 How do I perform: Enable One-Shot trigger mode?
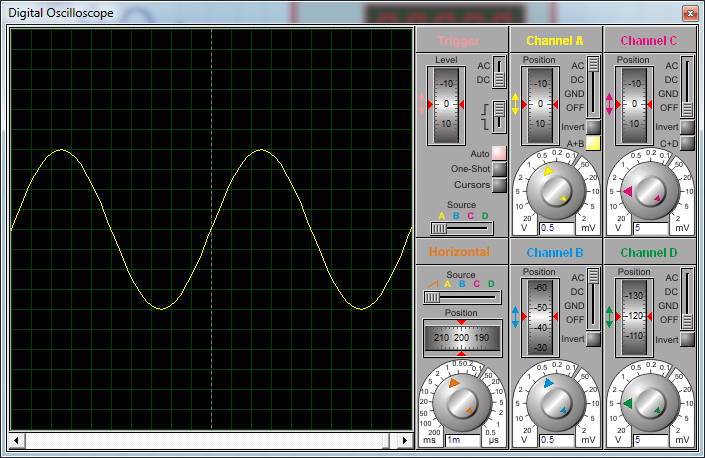tap(499, 169)
